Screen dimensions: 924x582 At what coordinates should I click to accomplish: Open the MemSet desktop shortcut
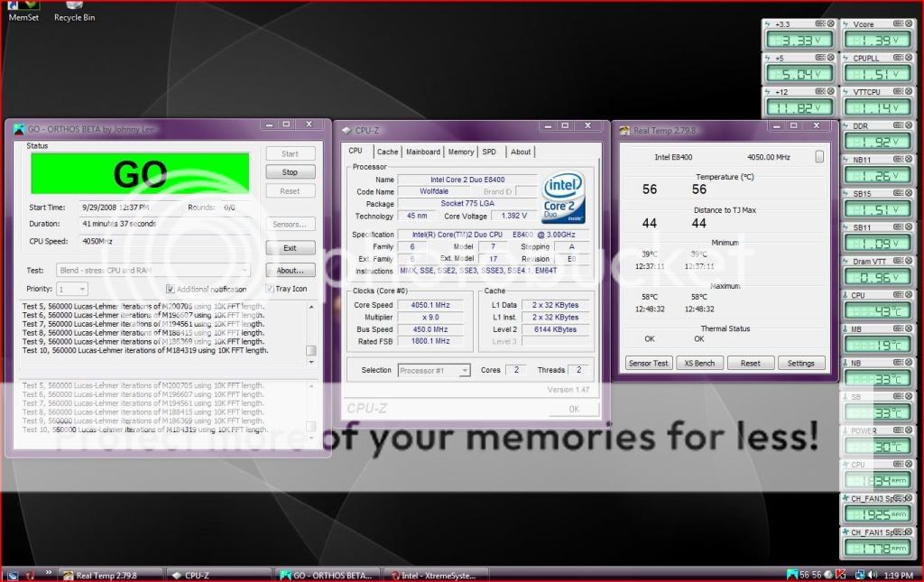point(23,11)
